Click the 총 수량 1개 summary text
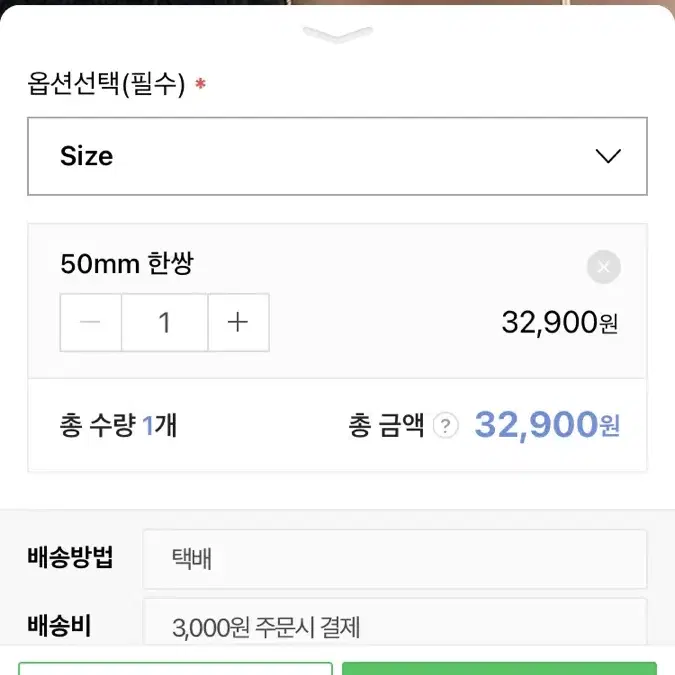Viewport: 675px width, 675px height. click(x=118, y=425)
